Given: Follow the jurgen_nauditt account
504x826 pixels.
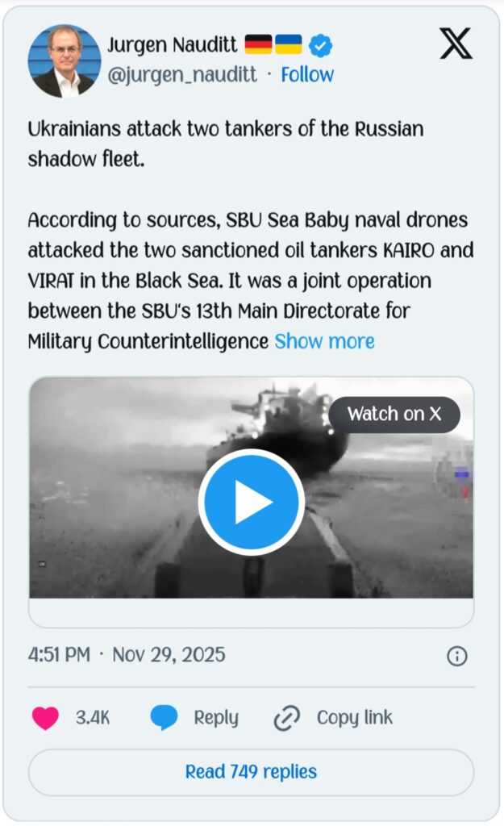Looking at the screenshot, I should (x=306, y=75).
